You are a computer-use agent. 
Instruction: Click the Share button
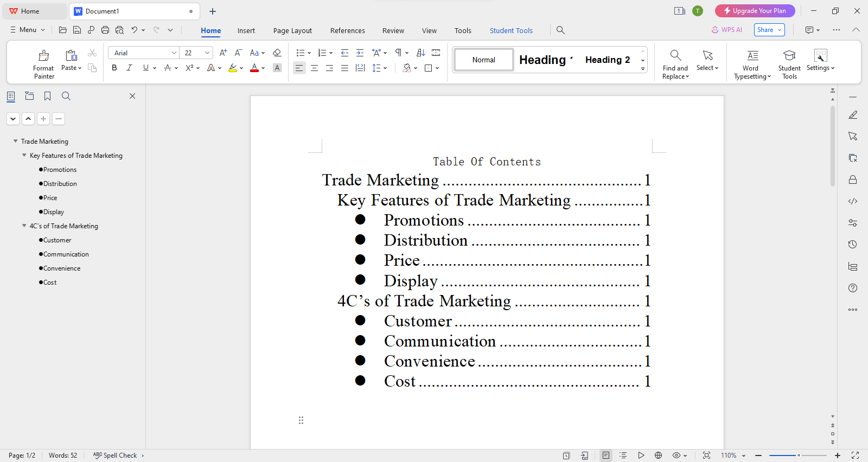769,30
